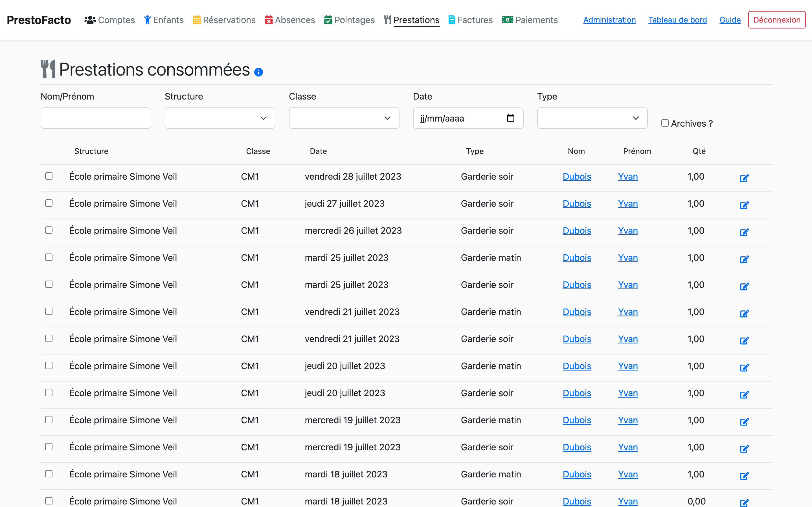Click the info icon beside Prestations consommées

[x=258, y=72]
